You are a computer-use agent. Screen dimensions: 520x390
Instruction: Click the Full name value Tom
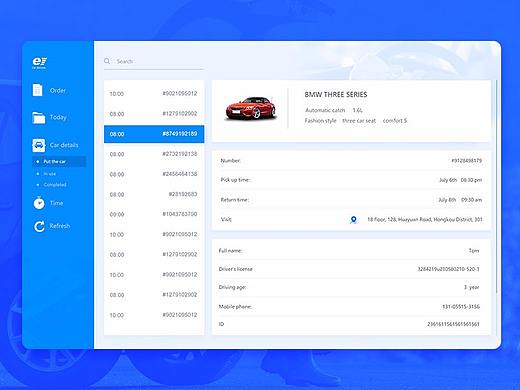click(x=474, y=251)
